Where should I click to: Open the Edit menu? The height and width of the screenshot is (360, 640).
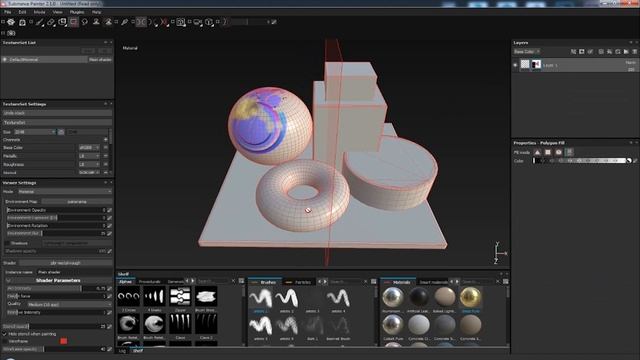(x=22, y=12)
